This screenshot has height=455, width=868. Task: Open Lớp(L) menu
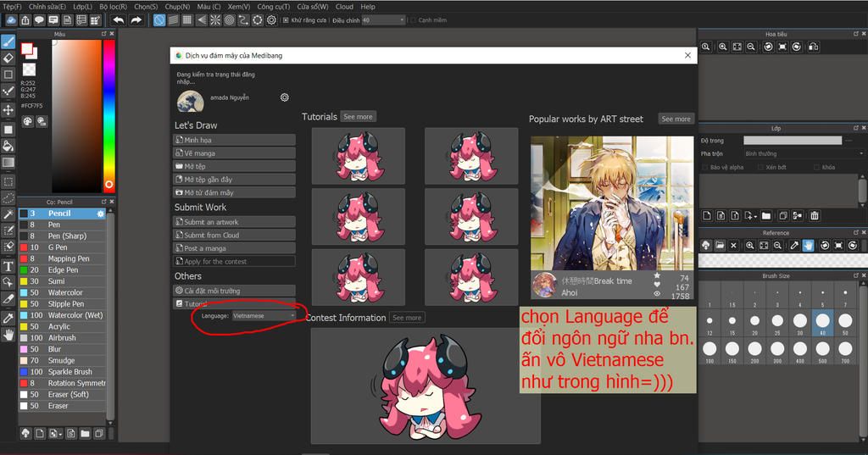82,7
